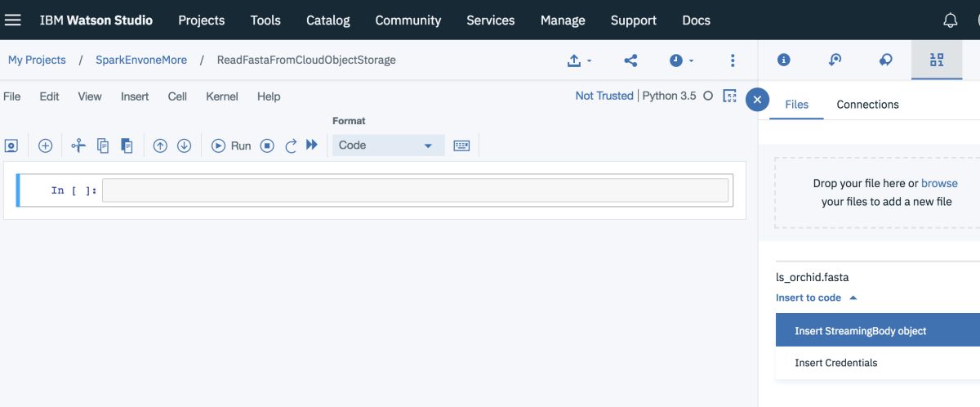This screenshot has height=407, width=980.
Task: Copy the selected cell icon
Action: coord(103,145)
